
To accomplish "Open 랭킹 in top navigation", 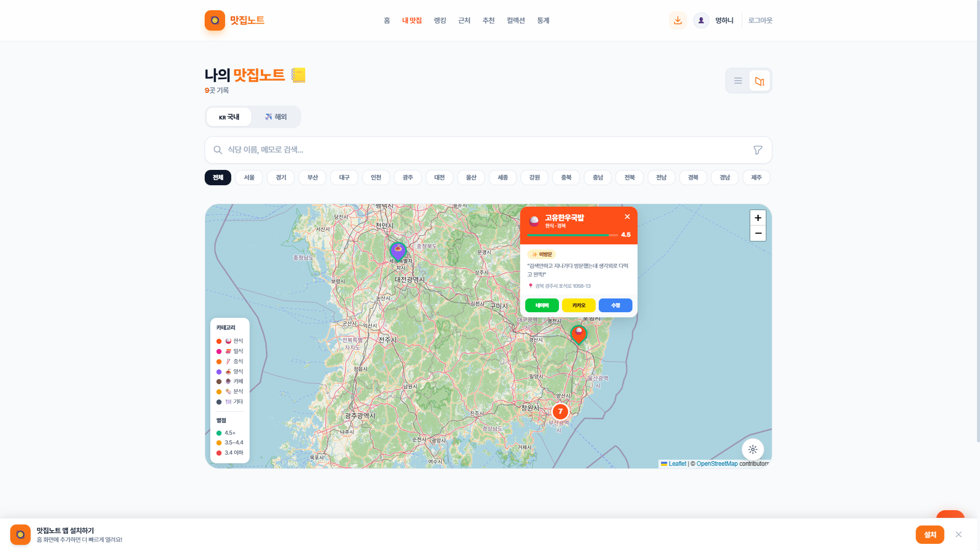I will coord(440,20).
